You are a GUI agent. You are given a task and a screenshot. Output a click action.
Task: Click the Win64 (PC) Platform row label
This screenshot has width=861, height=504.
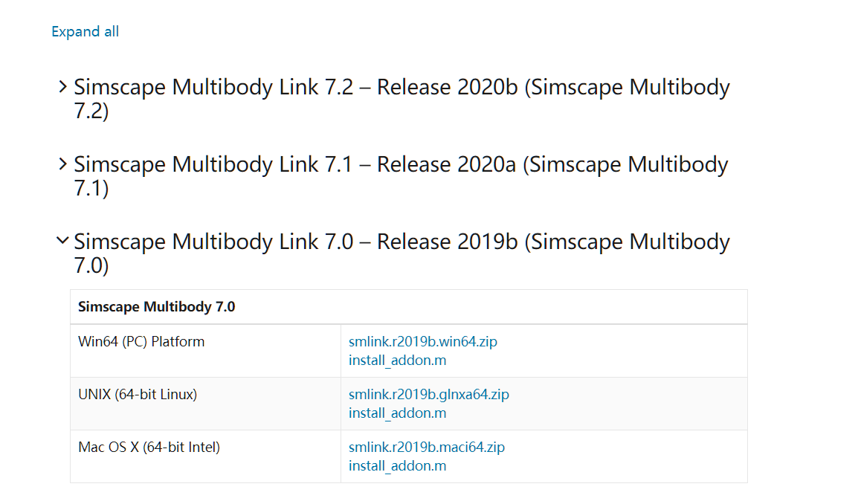[x=141, y=341]
